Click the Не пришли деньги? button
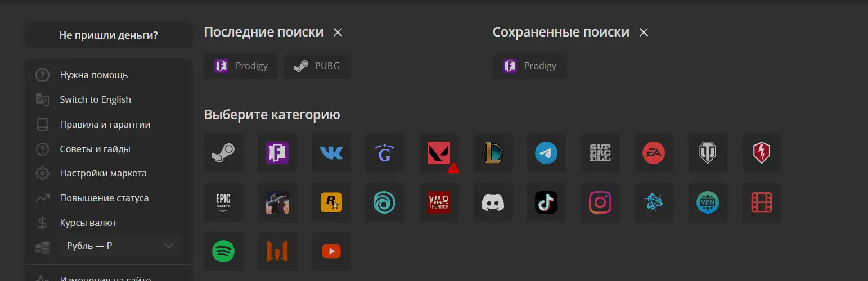 109,35
